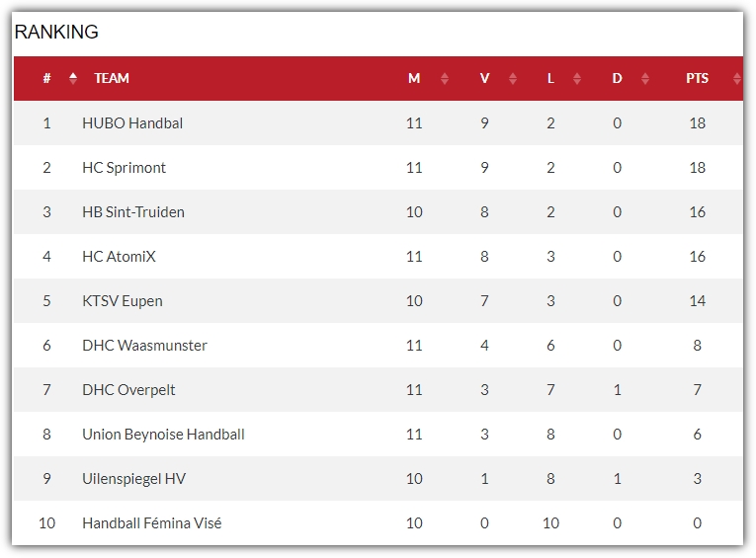Screen dimensions: 756x558
Task: Click KTSV Eupen team name
Action: [x=123, y=300]
